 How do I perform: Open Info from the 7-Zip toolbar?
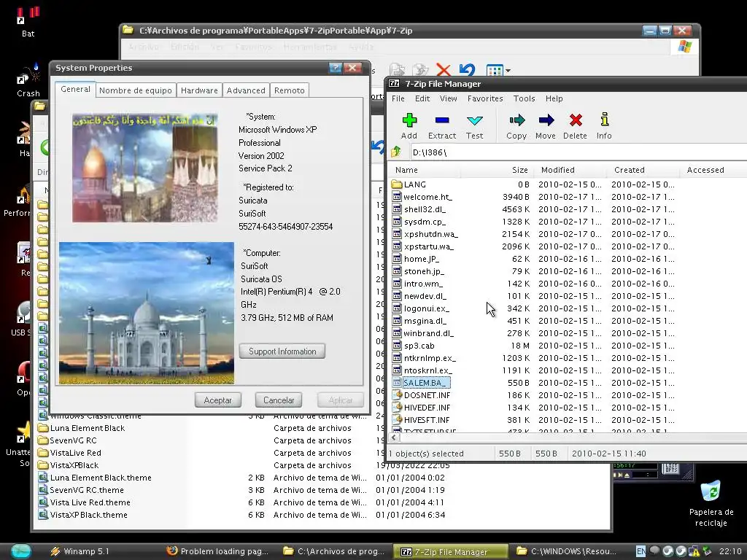click(x=604, y=126)
